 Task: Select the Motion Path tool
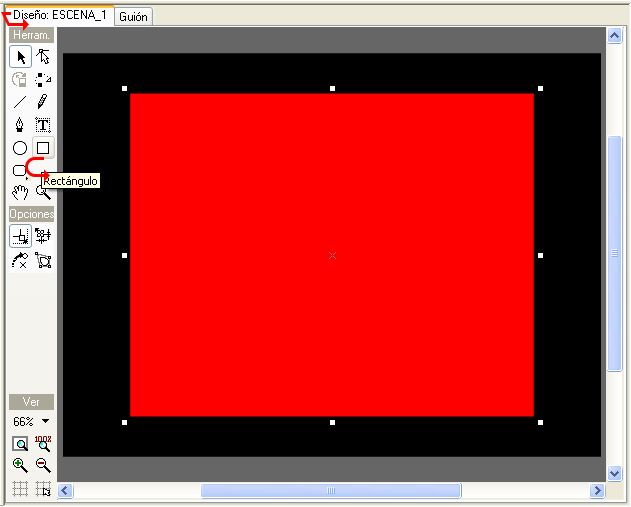(x=43, y=79)
